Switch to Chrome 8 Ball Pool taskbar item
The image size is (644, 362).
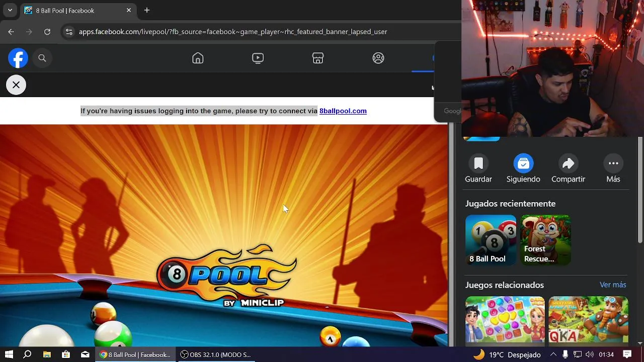135,354
